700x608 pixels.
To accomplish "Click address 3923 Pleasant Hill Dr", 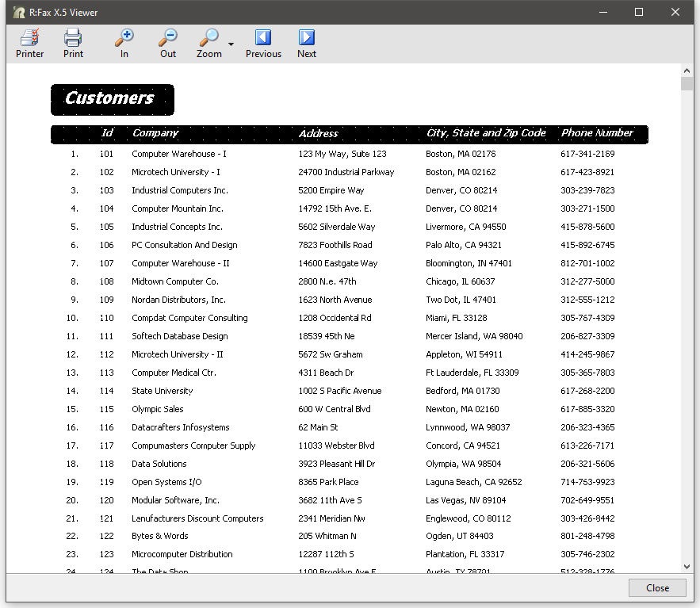I will coord(337,464).
